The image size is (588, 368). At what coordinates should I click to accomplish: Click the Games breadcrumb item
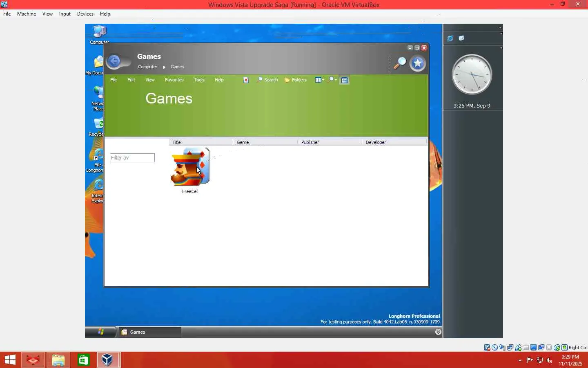click(x=177, y=67)
